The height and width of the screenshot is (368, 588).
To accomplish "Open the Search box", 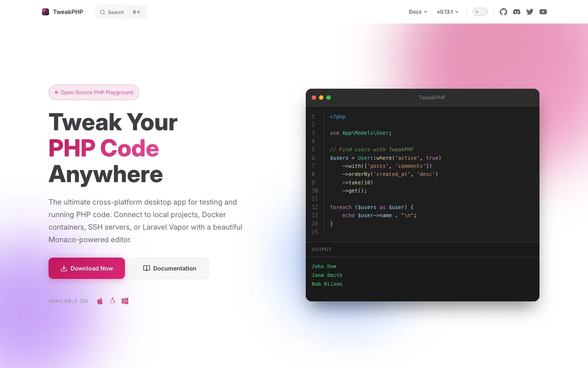I will pyautogui.click(x=121, y=12).
